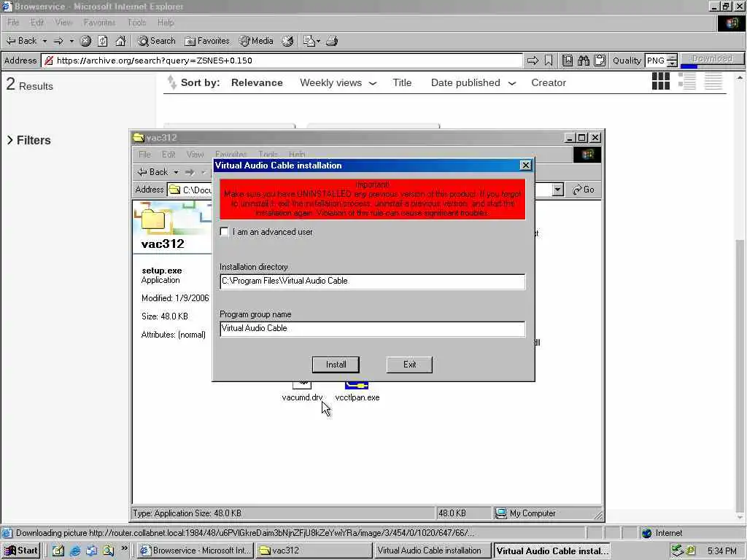747x560 pixels.
Task: Sort results by Title
Action: [x=402, y=83]
